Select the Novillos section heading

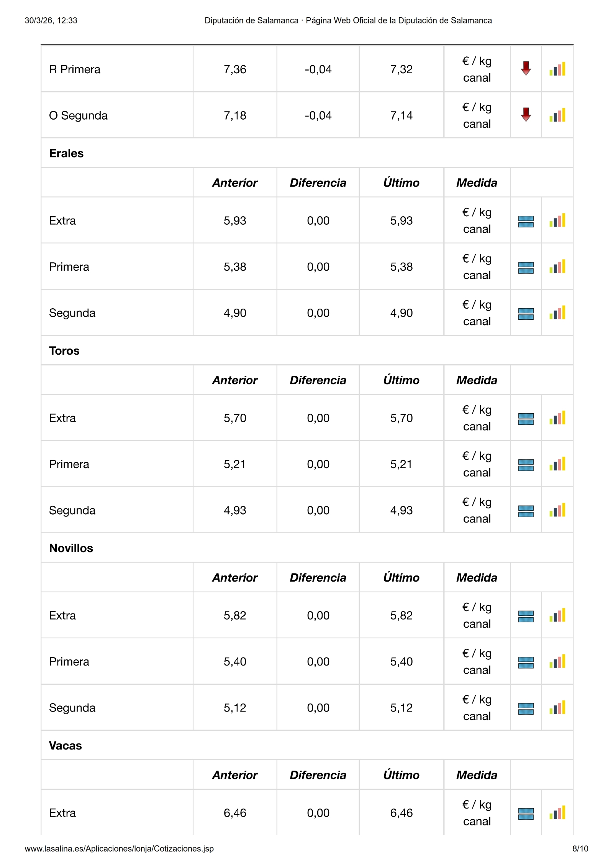pyautogui.click(x=71, y=548)
